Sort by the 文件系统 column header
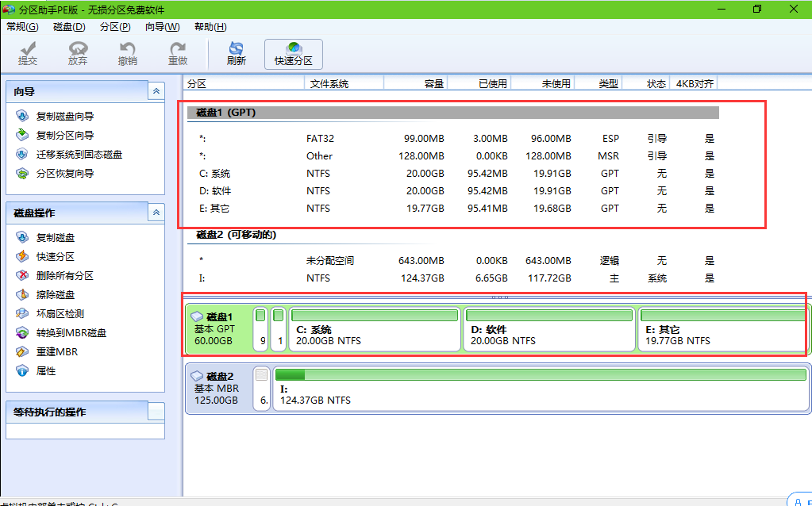Image resolution: width=812 pixels, height=506 pixels. click(344, 83)
